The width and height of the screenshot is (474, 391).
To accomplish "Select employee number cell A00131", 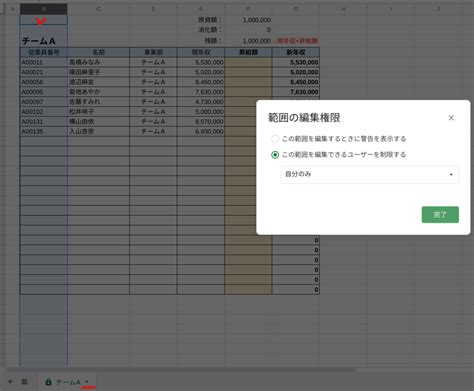I will click(x=44, y=121).
